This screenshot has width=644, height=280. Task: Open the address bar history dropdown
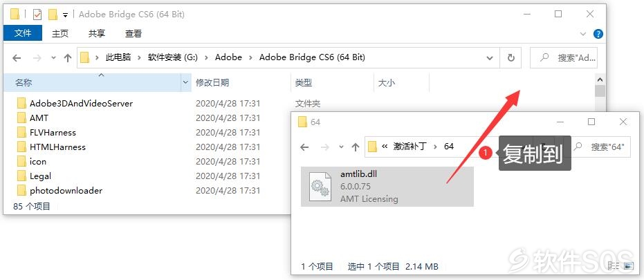click(490, 58)
